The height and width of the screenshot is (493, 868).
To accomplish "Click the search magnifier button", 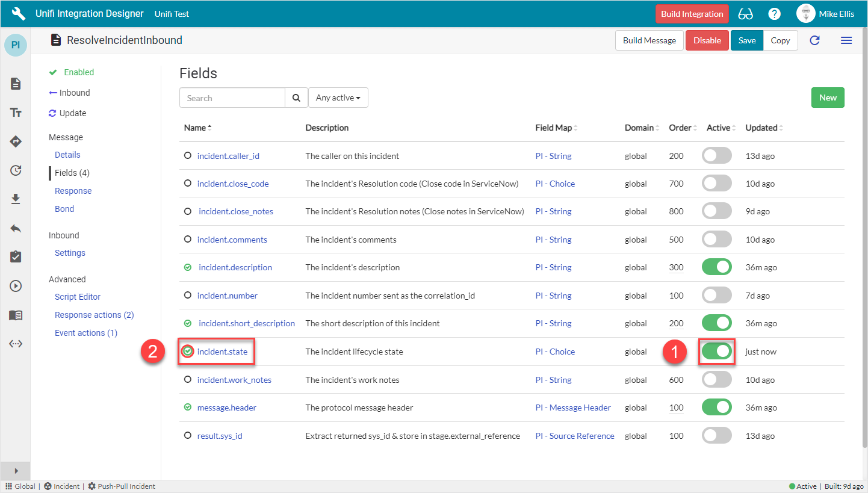I will (296, 98).
